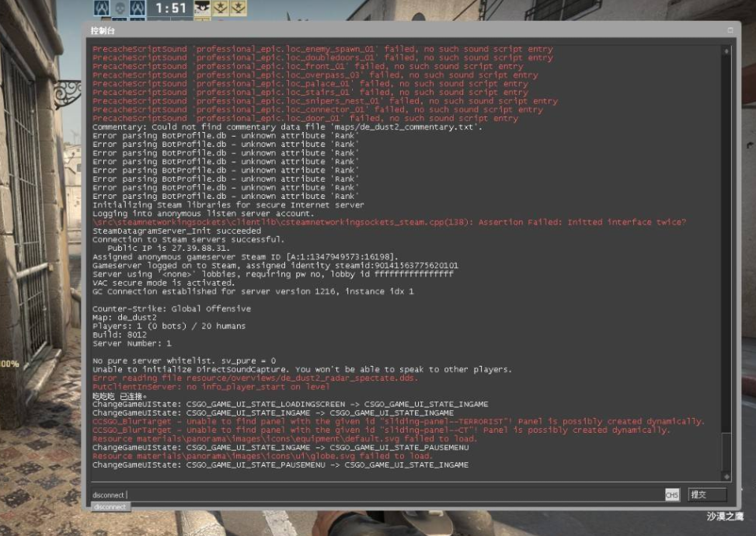Click the 'default.svg failed to load' line
Image resolution: width=756 pixels, height=536 pixels.
[x=284, y=439]
